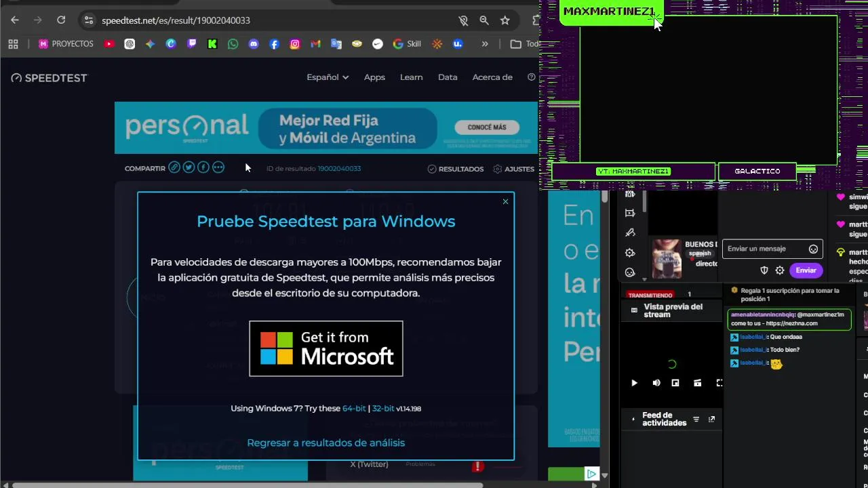Open the Twitch bookmark
Screen dimensions: 868x488
point(192,44)
